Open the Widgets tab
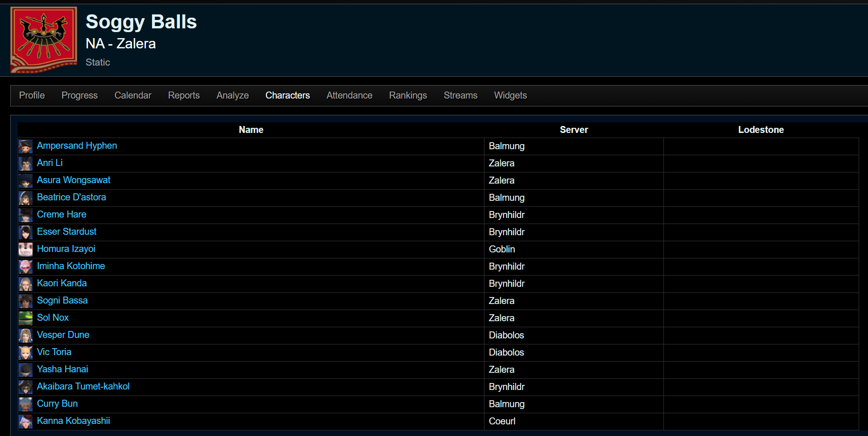 click(x=510, y=95)
